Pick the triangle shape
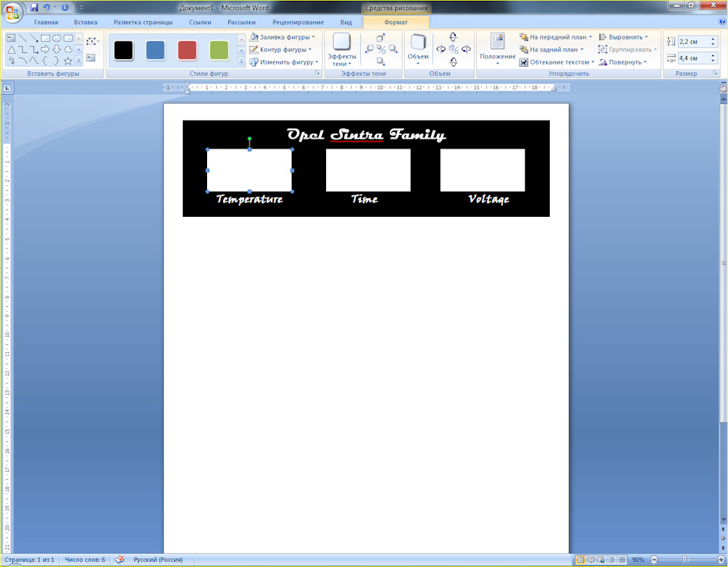 (11, 49)
